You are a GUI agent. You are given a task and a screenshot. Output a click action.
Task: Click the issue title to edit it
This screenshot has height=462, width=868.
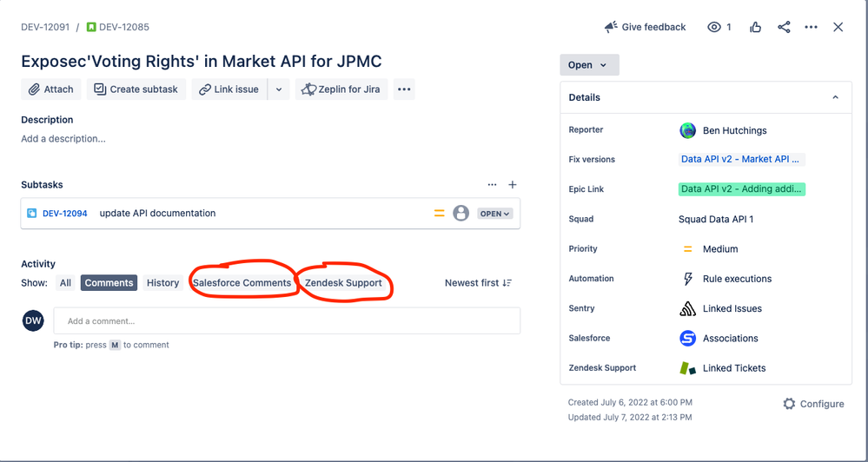(202, 61)
